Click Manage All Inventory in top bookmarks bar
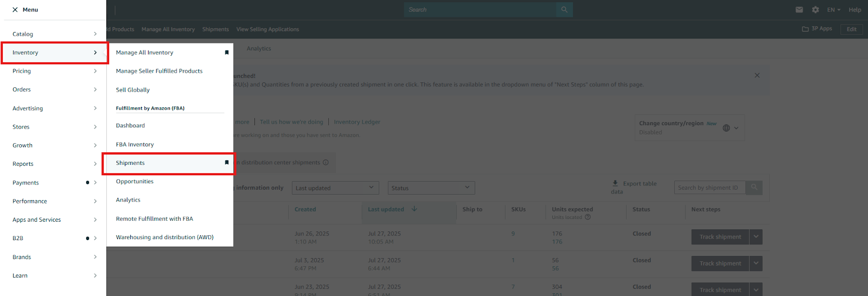The width and height of the screenshot is (868, 296). coord(168,29)
